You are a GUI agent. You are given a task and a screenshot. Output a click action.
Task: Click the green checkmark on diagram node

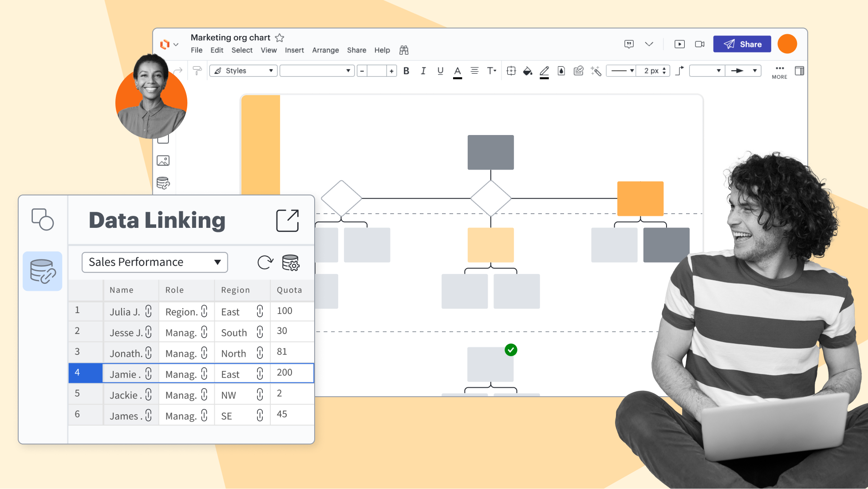pyautogui.click(x=511, y=350)
